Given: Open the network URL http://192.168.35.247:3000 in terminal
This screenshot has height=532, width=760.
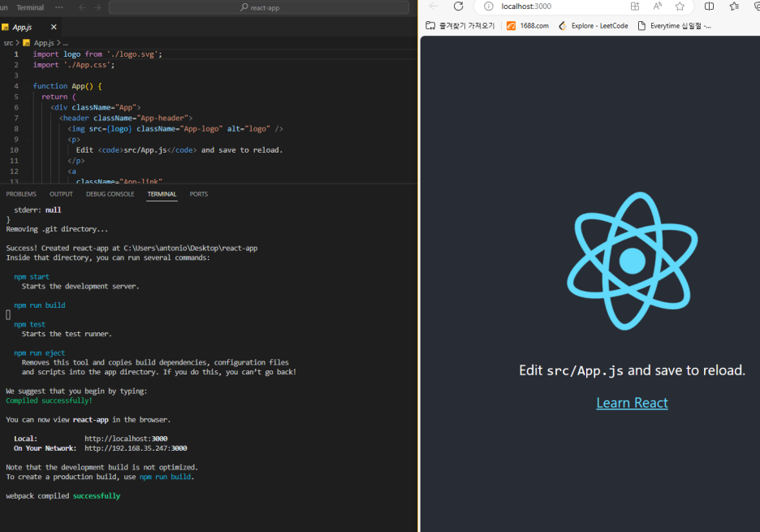Looking at the screenshot, I should point(136,448).
